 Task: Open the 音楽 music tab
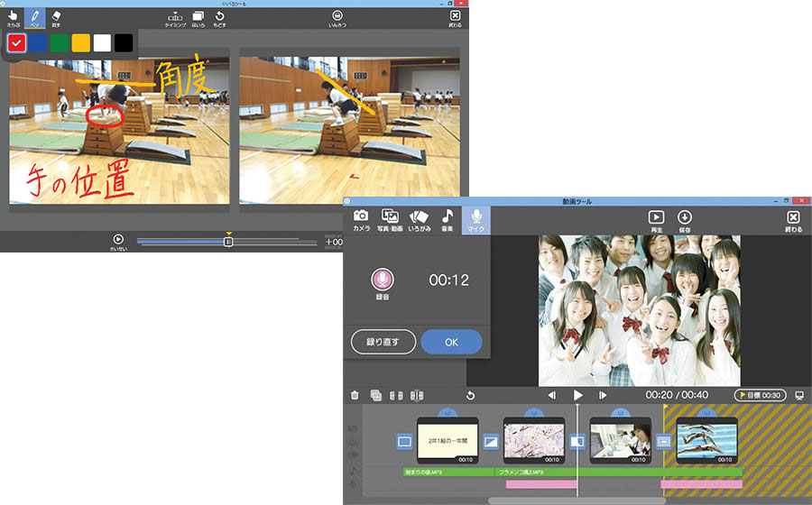click(x=447, y=219)
